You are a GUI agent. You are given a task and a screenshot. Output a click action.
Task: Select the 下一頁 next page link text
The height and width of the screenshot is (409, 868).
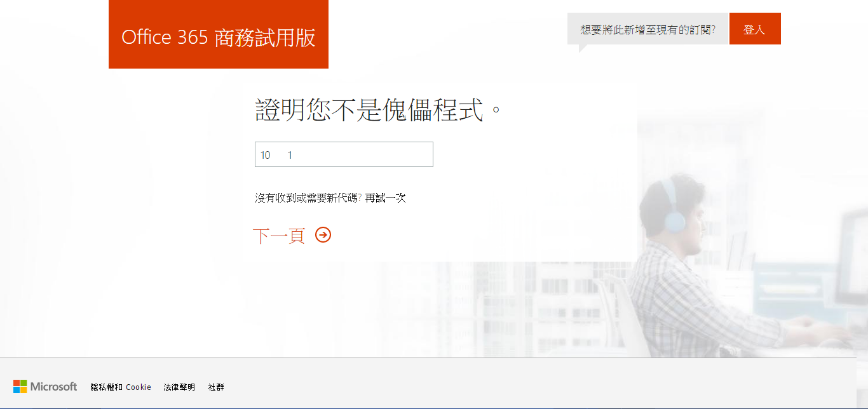pyautogui.click(x=279, y=236)
